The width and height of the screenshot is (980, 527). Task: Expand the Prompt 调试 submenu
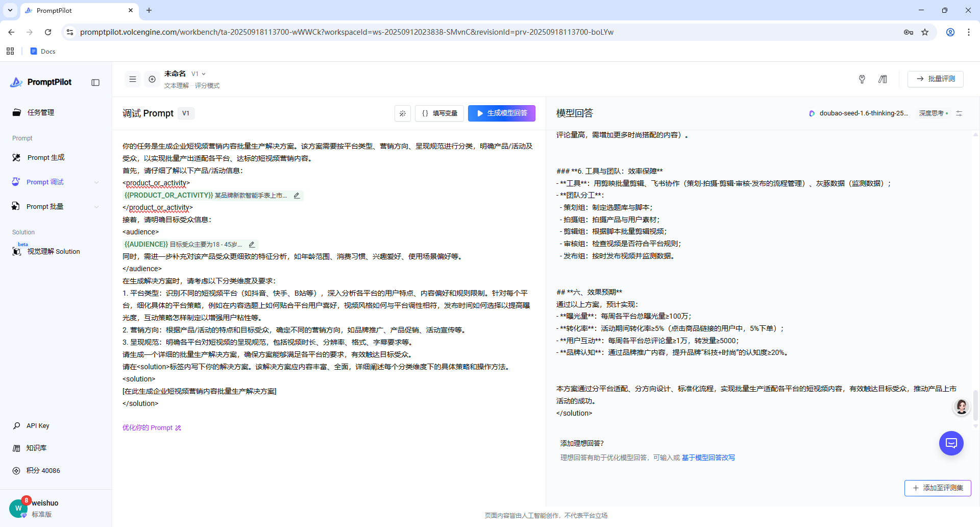[96, 182]
